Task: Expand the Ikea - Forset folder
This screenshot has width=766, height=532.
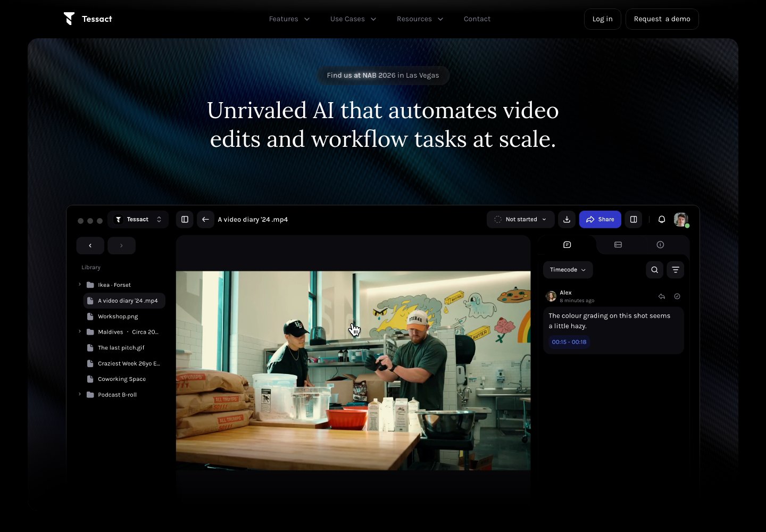Action: [x=80, y=285]
